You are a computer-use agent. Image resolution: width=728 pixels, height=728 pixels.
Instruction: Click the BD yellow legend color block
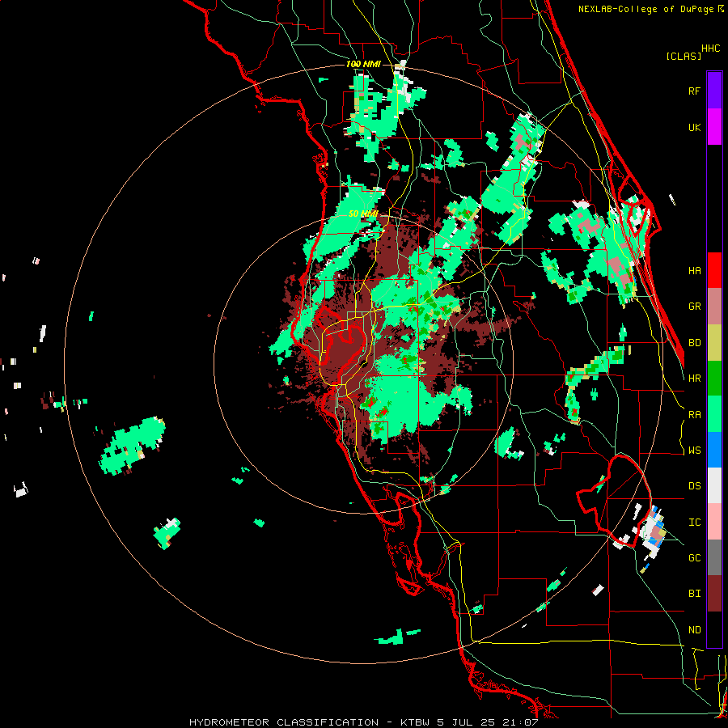point(714,342)
